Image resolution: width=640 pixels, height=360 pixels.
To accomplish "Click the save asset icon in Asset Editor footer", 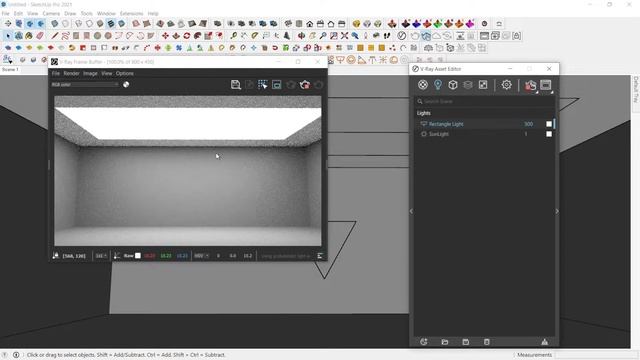I will coord(466,342).
